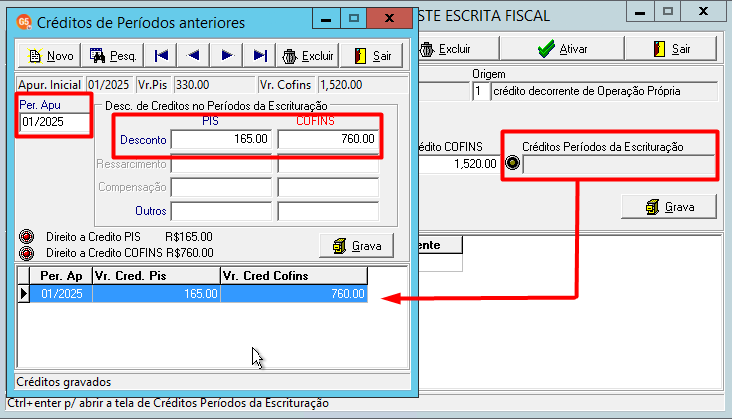Screen dimensions: 732x419
Task: Click the Origem code field showing 1
Action: 480,91
